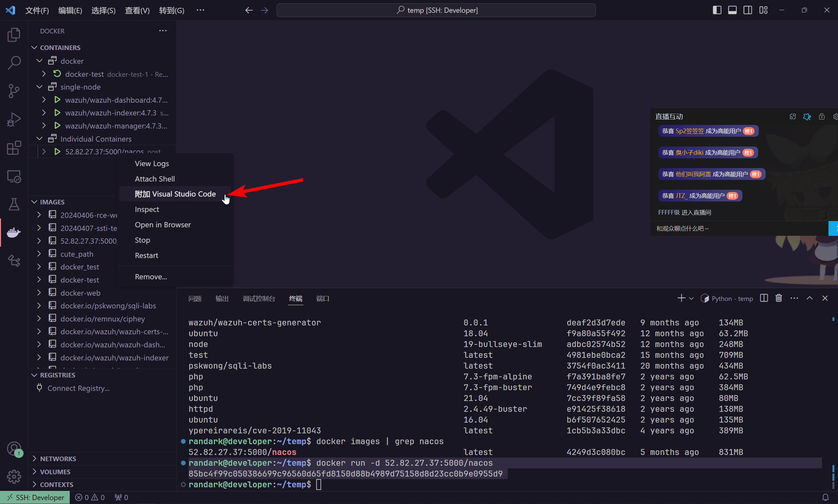Switch to the 问题 panel tab
This screenshot has height=504, width=838.
click(x=195, y=298)
